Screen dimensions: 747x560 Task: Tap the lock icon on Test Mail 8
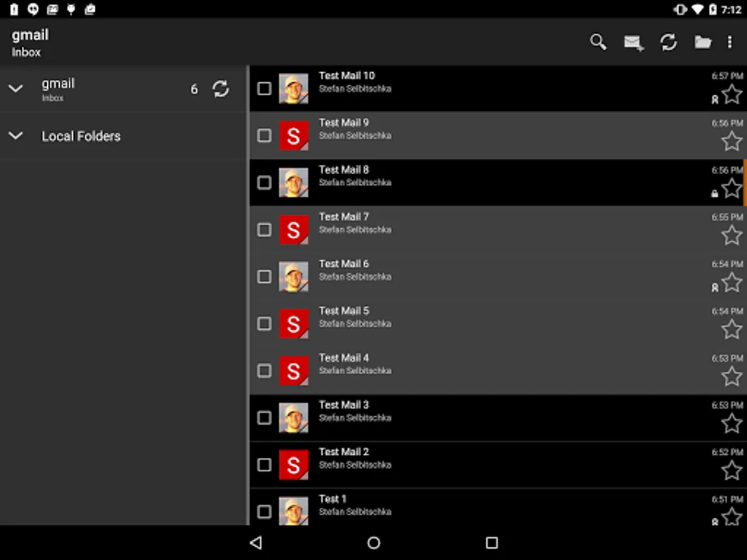(x=715, y=194)
